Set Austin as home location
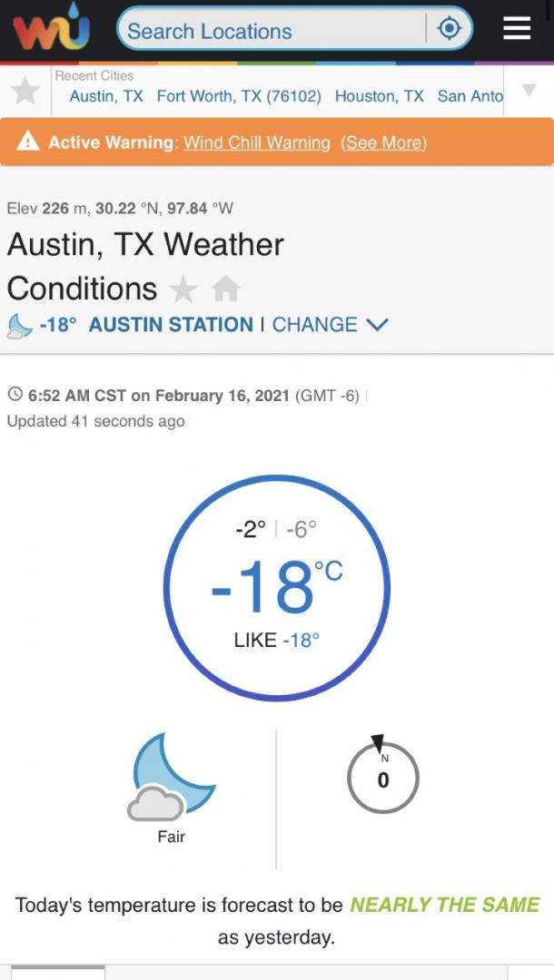The width and height of the screenshot is (554, 980). [225, 289]
